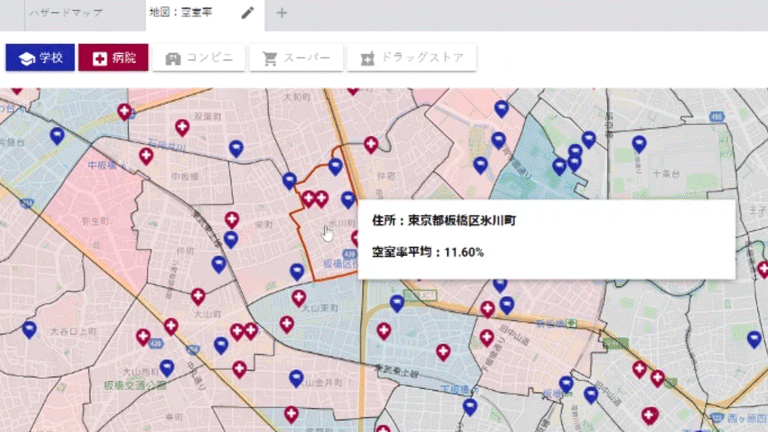Click the pencil edit icon on the active tab
Screen dimensions: 768x432
point(248,13)
